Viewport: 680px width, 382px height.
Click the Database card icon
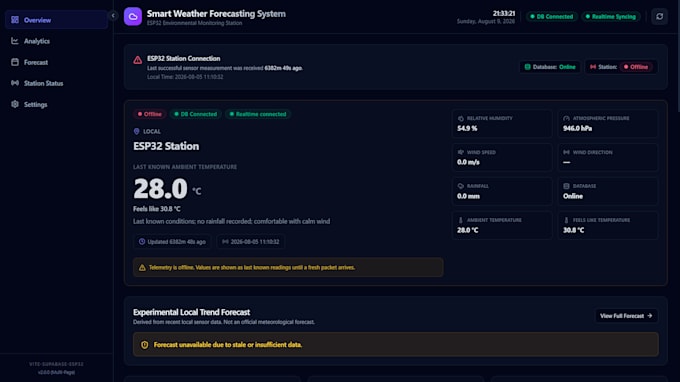(x=566, y=186)
